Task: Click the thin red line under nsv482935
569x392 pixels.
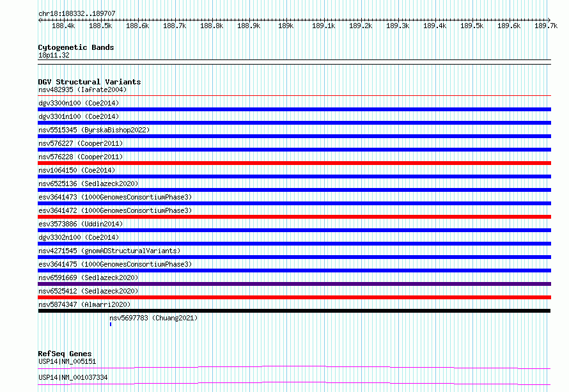Action: coord(294,96)
